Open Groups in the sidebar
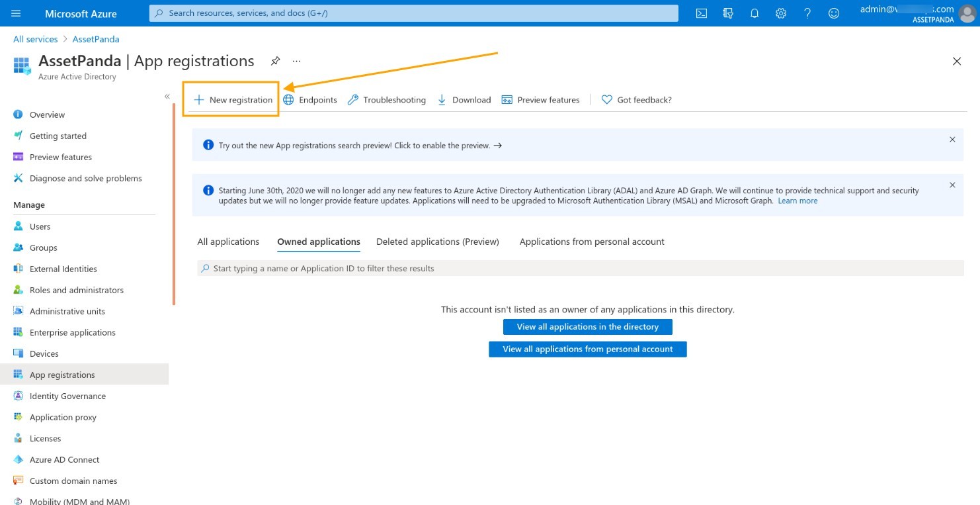 tap(44, 248)
